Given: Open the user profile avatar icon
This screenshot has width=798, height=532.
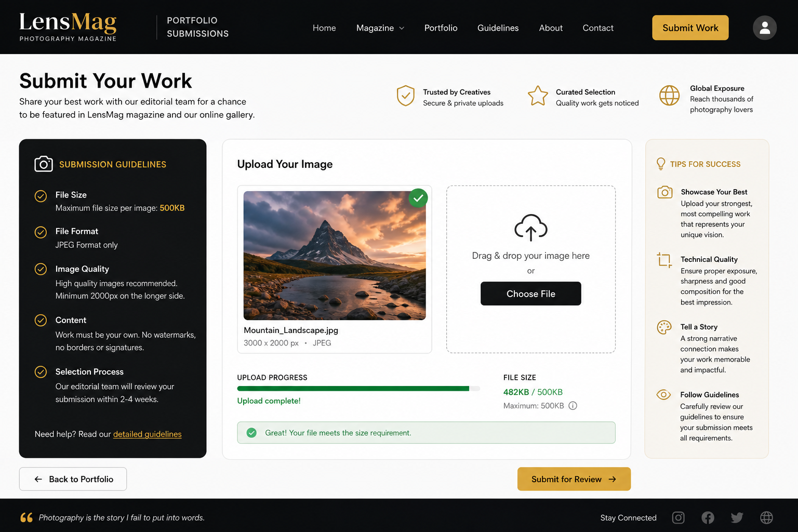Looking at the screenshot, I should 764,28.
